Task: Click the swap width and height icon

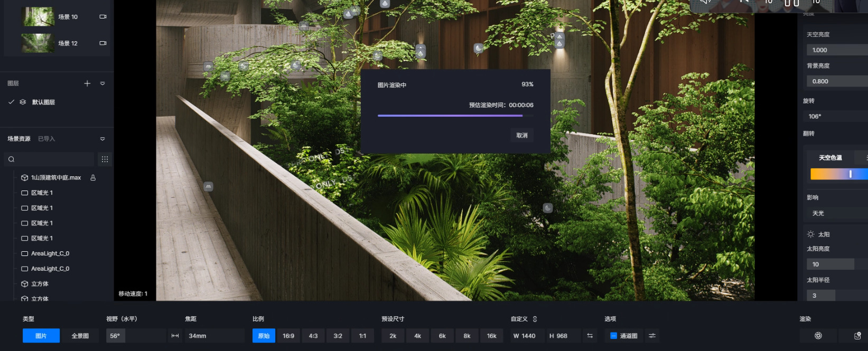Action: [x=590, y=336]
